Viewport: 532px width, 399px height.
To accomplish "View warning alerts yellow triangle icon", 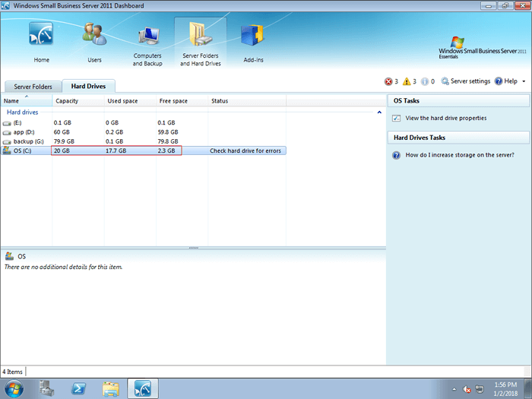I will point(407,81).
